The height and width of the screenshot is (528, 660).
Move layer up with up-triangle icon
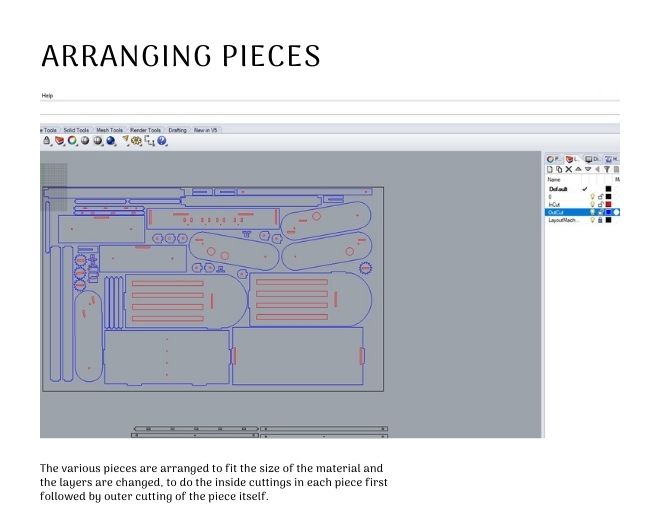point(578,169)
